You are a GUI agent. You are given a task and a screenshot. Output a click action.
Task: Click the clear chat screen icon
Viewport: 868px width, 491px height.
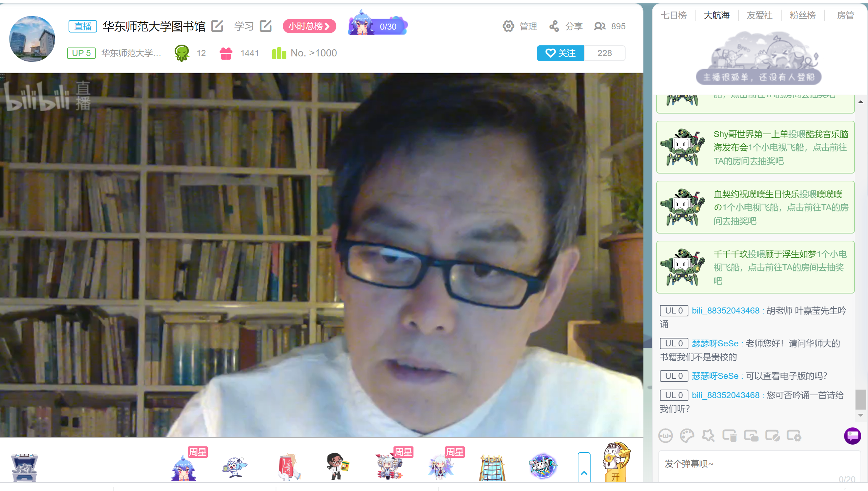tap(729, 436)
